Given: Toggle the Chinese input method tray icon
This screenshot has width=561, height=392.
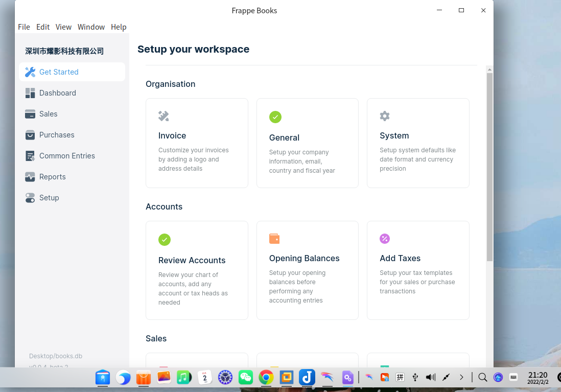Looking at the screenshot, I should (400, 377).
